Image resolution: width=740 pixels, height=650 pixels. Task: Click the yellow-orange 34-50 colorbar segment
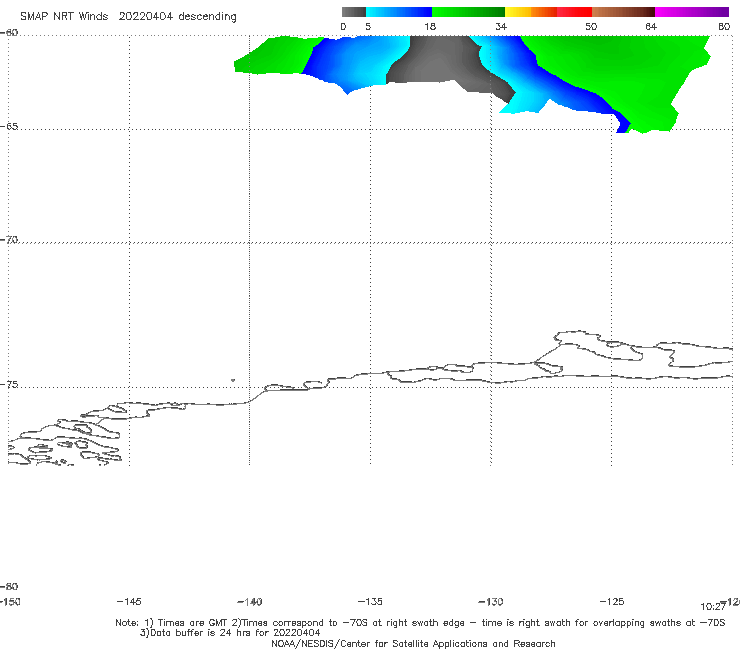click(x=548, y=12)
